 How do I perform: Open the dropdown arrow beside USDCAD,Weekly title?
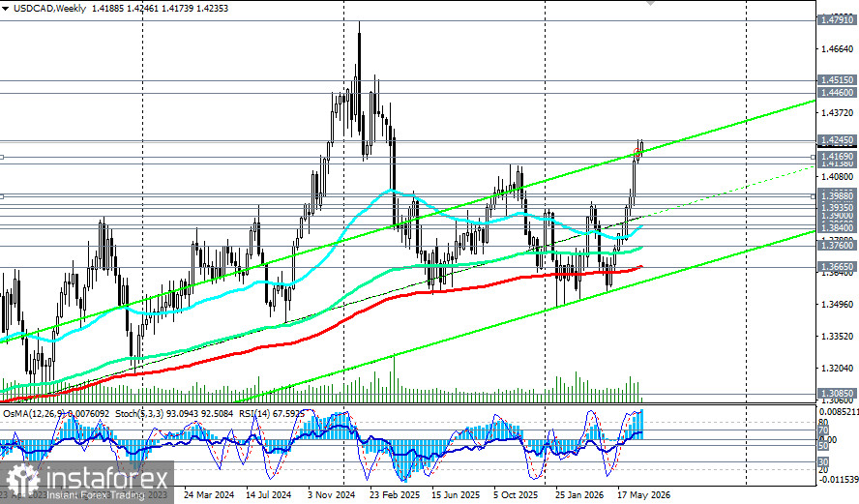coord(5,8)
